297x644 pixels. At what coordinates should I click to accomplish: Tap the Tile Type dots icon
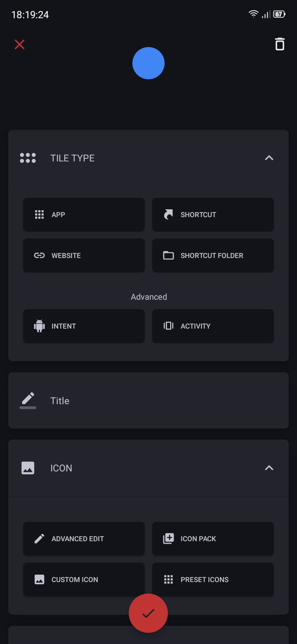pyautogui.click(x=28, y=158)
